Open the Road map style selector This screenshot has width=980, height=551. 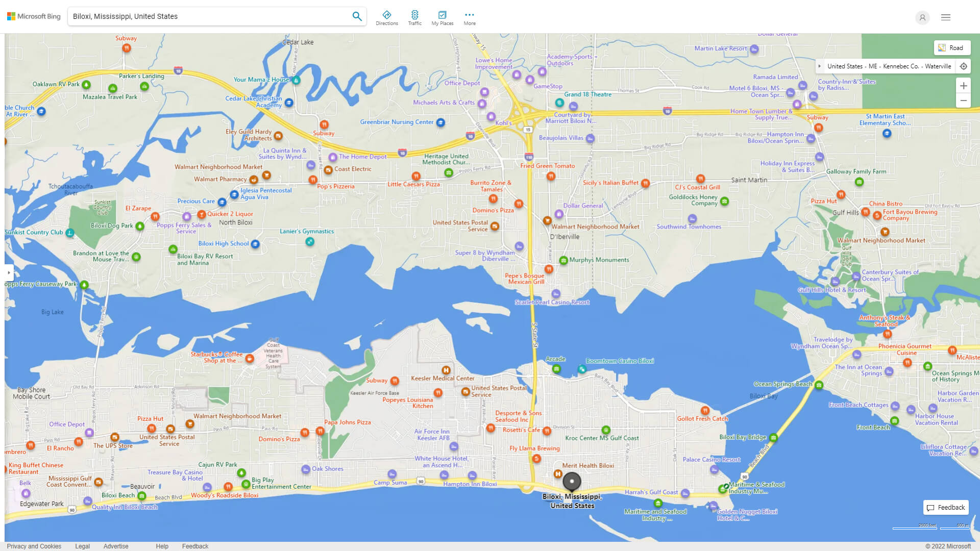[952, 47]
